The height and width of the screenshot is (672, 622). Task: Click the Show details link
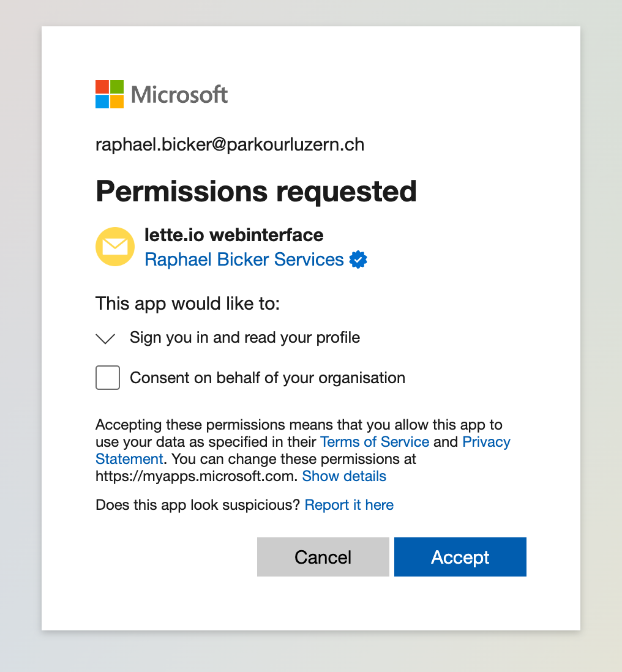point(344,476)
